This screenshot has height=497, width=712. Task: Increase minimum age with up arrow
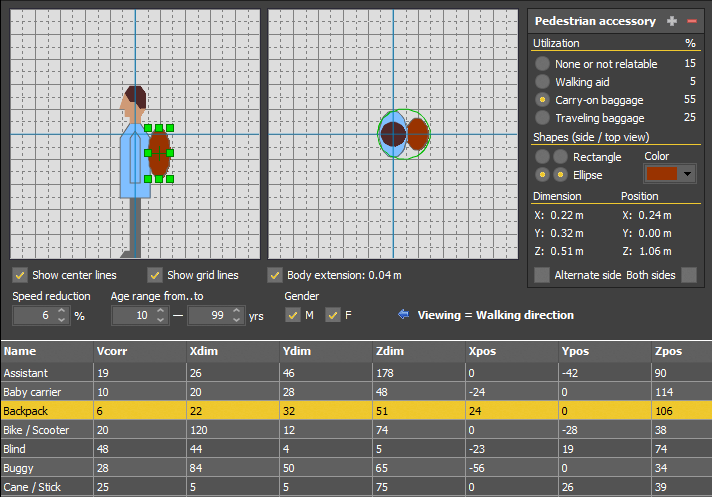click(161, 310)
